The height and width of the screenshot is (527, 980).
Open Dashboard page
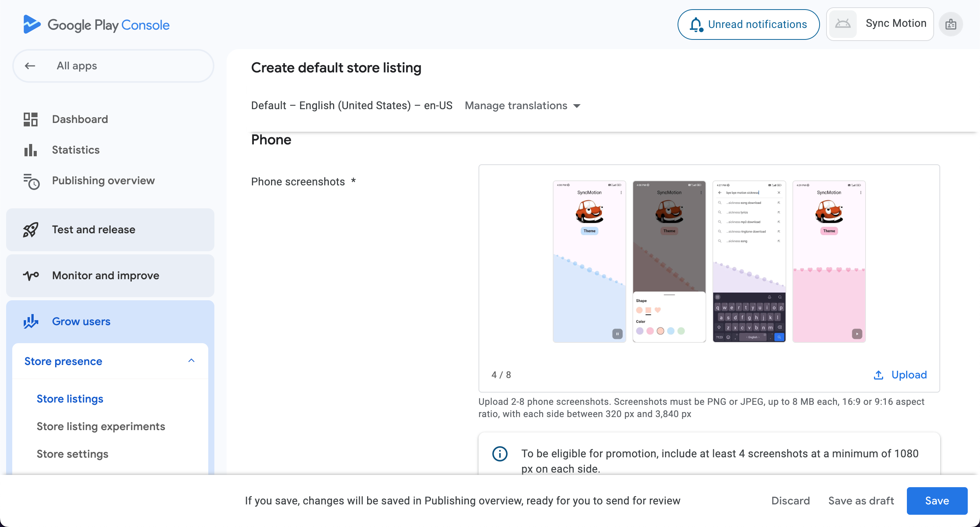point(80,119)
